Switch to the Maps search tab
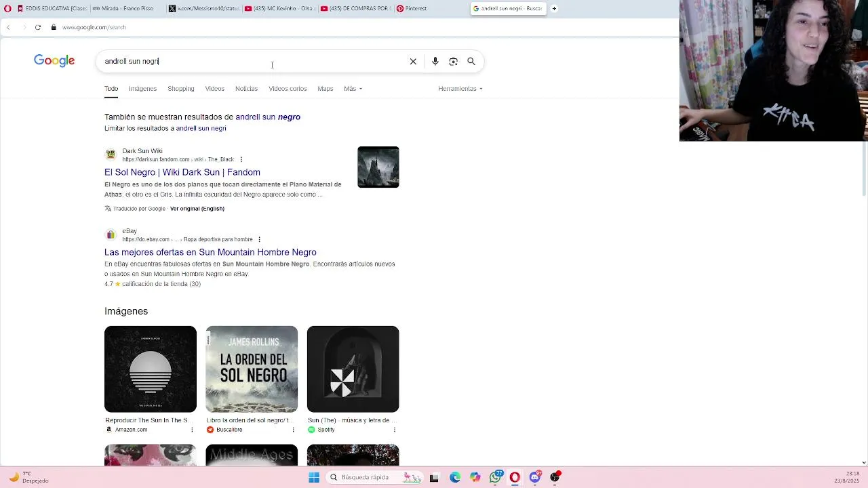This screenshot has width=868, height=488. (325, 89)
